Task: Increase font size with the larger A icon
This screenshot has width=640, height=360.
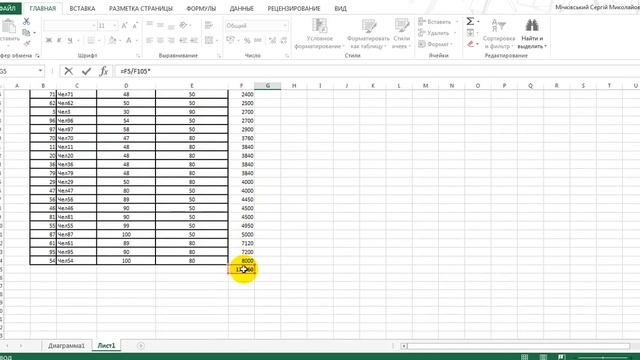Action: click(x=124, y=26)
